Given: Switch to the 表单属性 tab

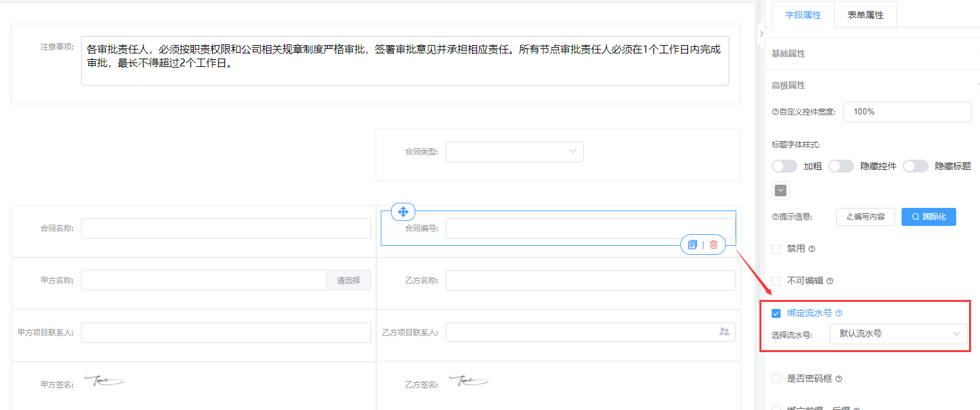Looking at the screenshot, I should tap(865, 15).
